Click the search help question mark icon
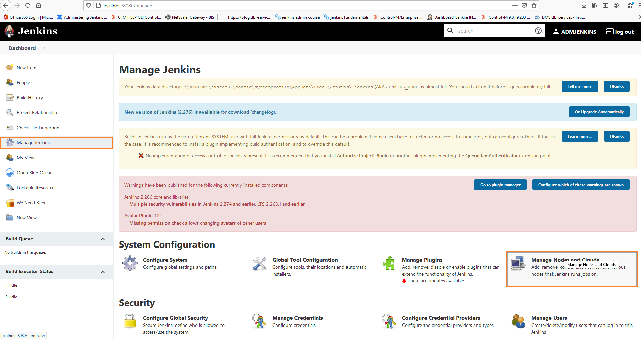 pyautogui.click(x=538, y=31)
